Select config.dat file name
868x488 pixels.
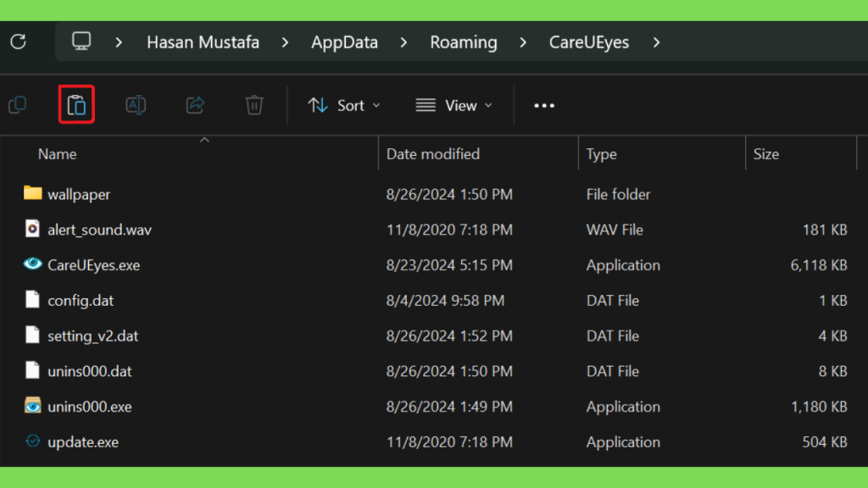(x=81, y=301)
